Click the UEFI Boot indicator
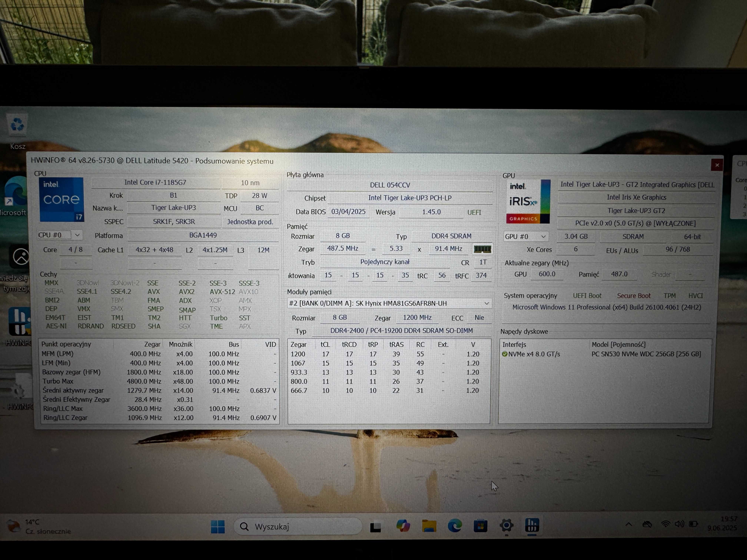747x560 pixels. pyautogui.click(x=587, y=296)
